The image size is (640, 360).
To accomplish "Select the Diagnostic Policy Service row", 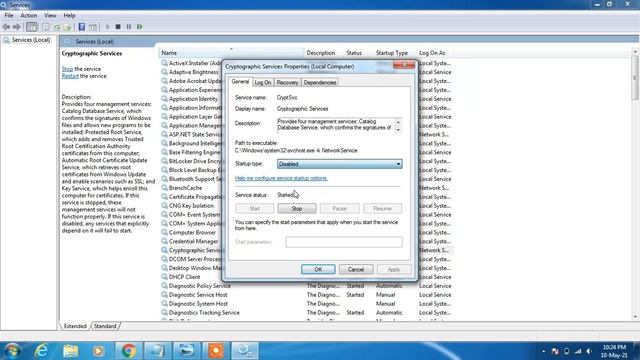I will [306, 286].
